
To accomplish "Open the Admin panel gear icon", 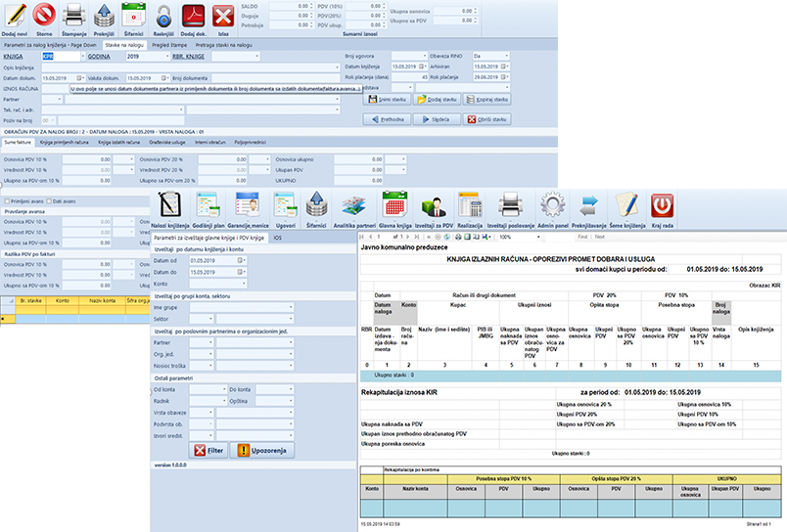I will click(x=554, y=205).
